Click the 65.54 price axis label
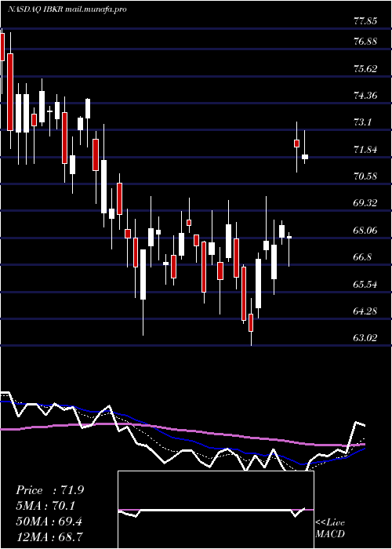 click(365, 284)
